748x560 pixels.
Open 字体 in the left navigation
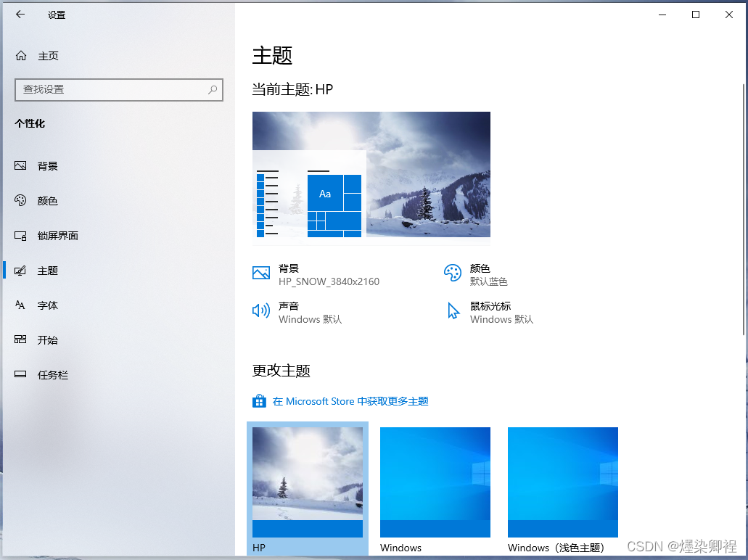pyautogui.click(x=48, y=305)
